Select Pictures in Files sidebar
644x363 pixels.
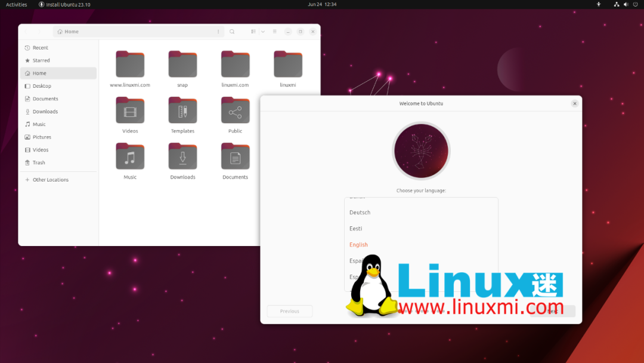click(x=58, y=137)
